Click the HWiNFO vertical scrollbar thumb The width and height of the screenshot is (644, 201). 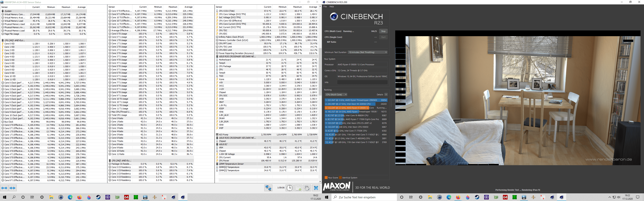(x=320, y=72)
